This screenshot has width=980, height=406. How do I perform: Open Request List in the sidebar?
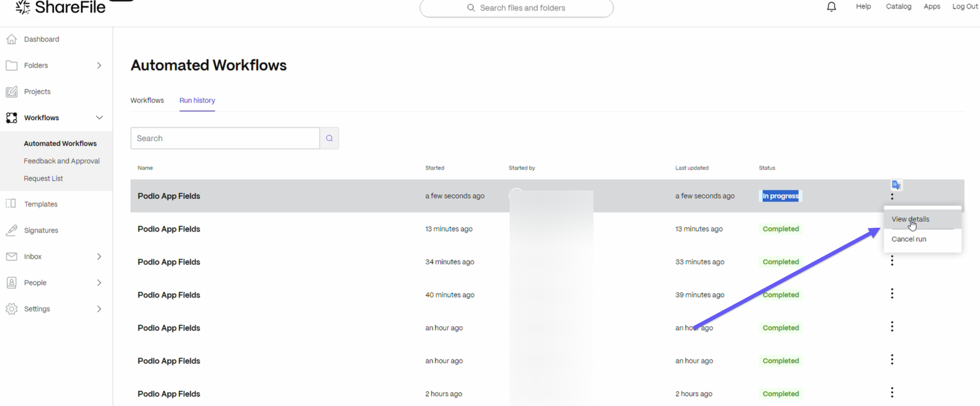(x=43, y=179)
